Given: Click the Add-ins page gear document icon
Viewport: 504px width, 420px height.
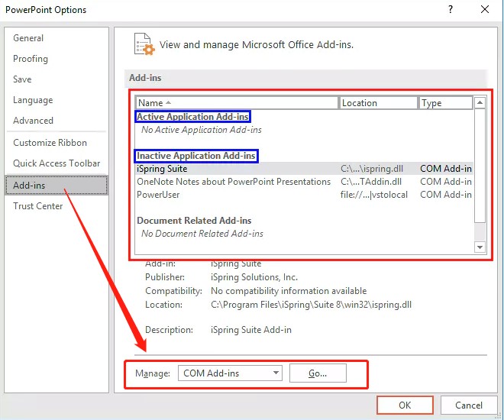Looking at the screenshot, I should click(144, 44).
